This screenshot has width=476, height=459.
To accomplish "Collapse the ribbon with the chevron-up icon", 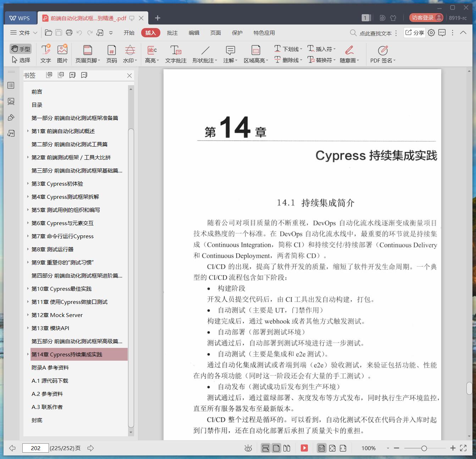I will [463, 33].
